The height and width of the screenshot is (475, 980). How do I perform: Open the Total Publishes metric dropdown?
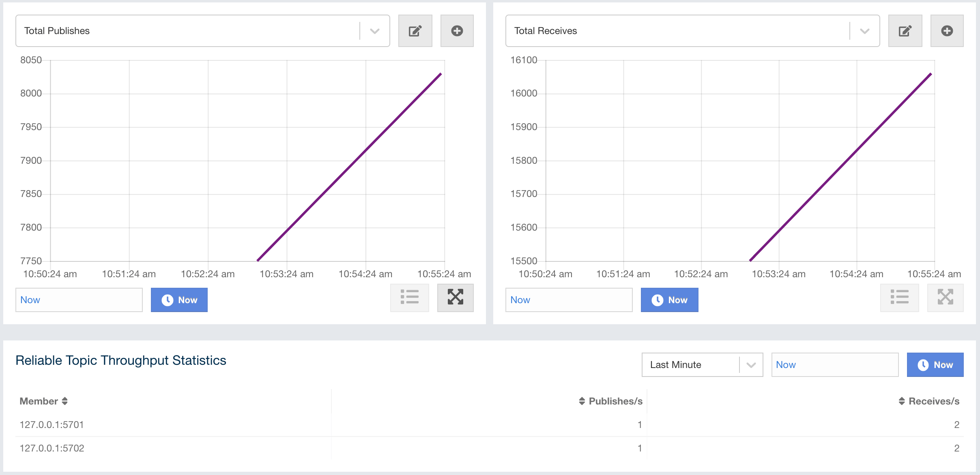pyautogui.click(x=374, y=31)
